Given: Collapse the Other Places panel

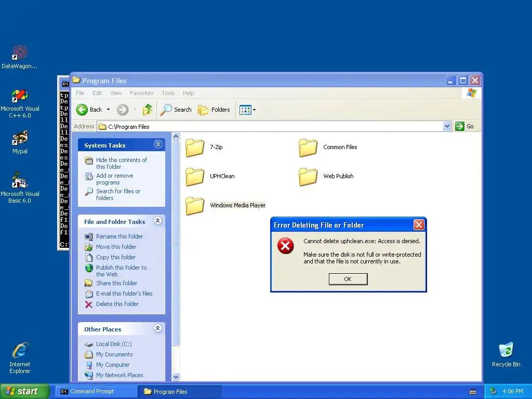Looking at the screenshot, I should tap(158, 328).
